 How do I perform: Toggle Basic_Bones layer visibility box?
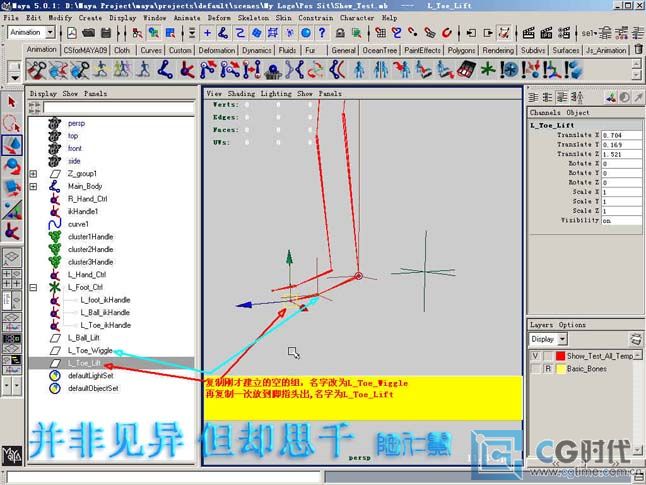click(x=535, y=368)
